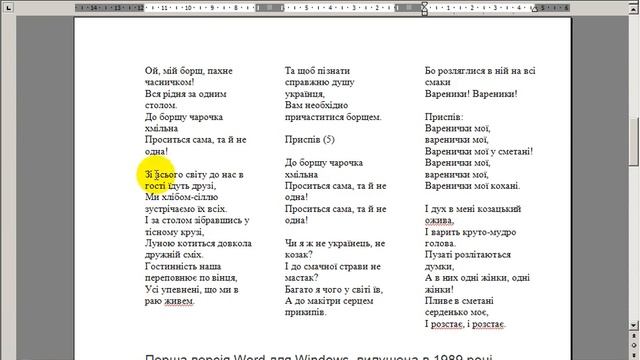This screenshot has width=640, height=360.
Task: Select the left indent square marker under the ruler
Action: [x=424, y=13]
